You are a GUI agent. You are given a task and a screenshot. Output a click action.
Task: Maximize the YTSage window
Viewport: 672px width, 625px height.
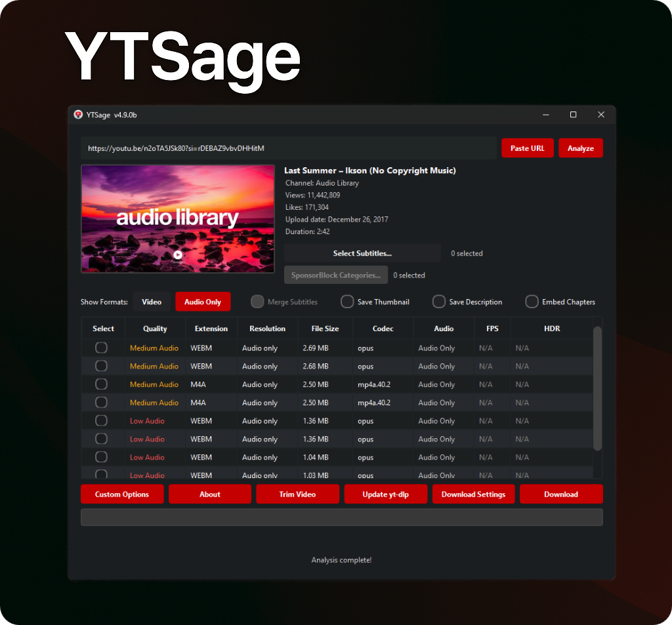tap(573, 114)
